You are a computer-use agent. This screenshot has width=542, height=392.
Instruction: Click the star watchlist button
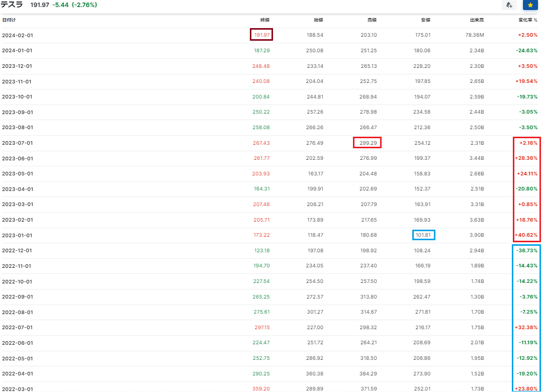click(x=530, y=5)
